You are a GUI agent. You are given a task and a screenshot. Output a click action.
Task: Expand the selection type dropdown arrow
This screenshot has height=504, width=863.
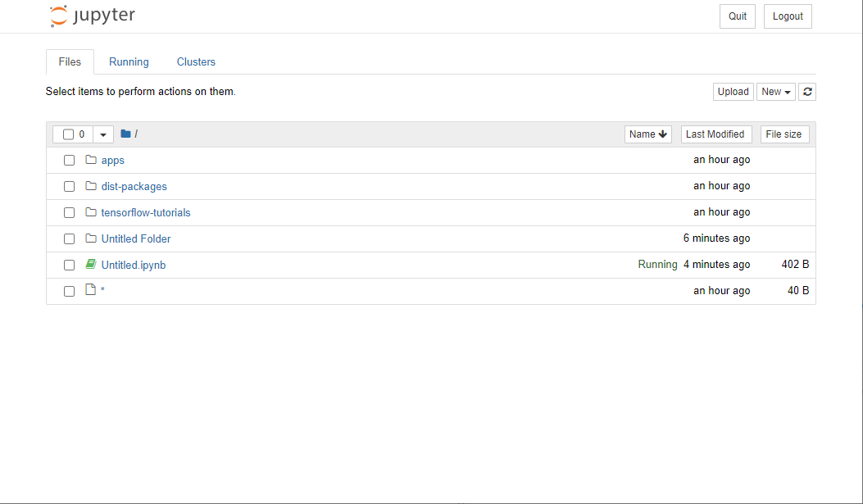(103, 134)
